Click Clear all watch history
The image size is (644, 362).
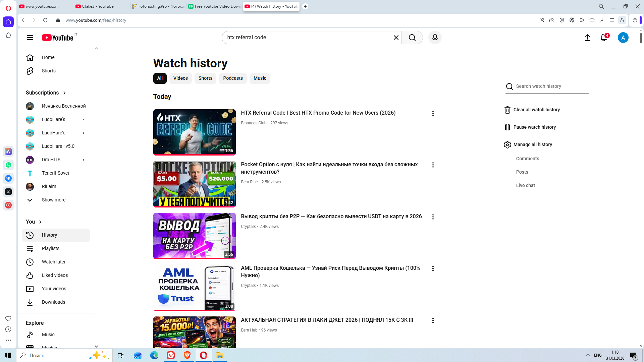point(536,110)
